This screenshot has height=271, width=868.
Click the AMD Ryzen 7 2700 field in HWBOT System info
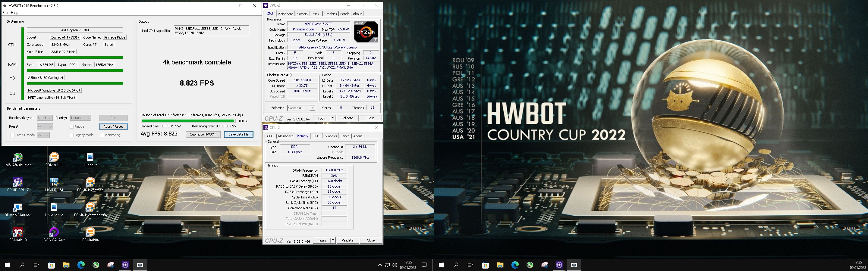[75, 30]
